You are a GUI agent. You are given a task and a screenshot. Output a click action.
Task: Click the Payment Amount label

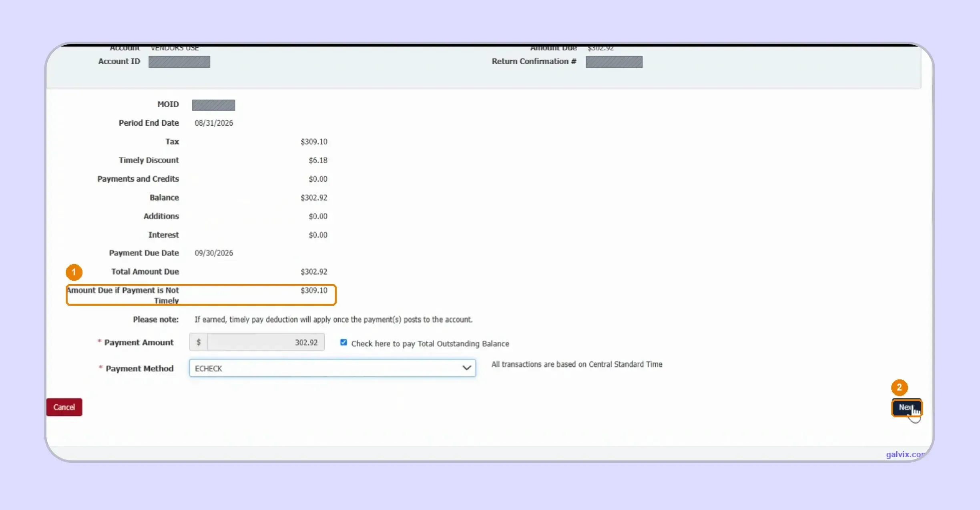tap(139, 342)
